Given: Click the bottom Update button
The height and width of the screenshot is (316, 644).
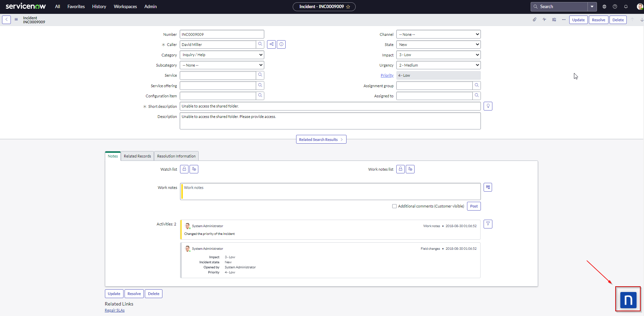Looking at the screenshot, I should tap(114, 294).
